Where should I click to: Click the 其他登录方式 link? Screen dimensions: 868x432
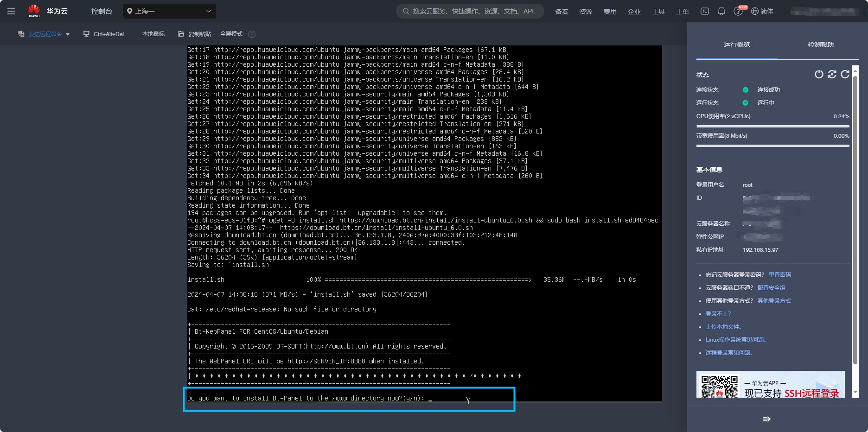pos(774,301)
